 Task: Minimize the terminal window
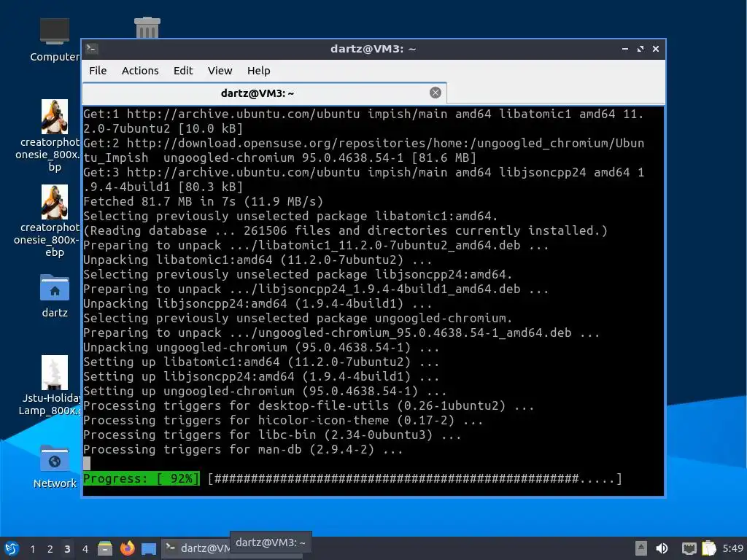pos(625,49)
